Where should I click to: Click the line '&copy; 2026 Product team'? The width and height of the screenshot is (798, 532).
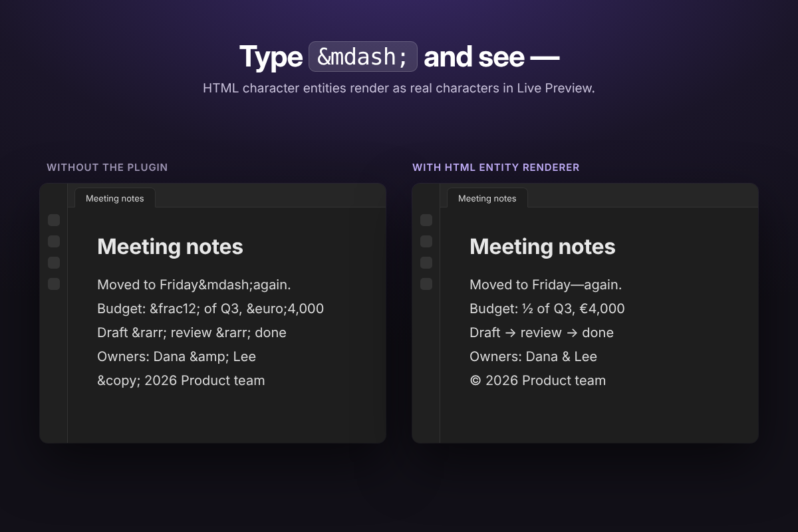181,380
